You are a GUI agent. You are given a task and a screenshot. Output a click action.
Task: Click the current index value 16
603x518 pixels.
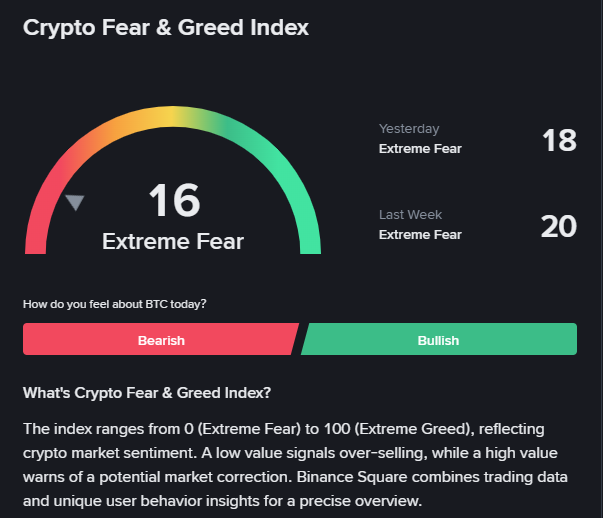click(174, 200)
